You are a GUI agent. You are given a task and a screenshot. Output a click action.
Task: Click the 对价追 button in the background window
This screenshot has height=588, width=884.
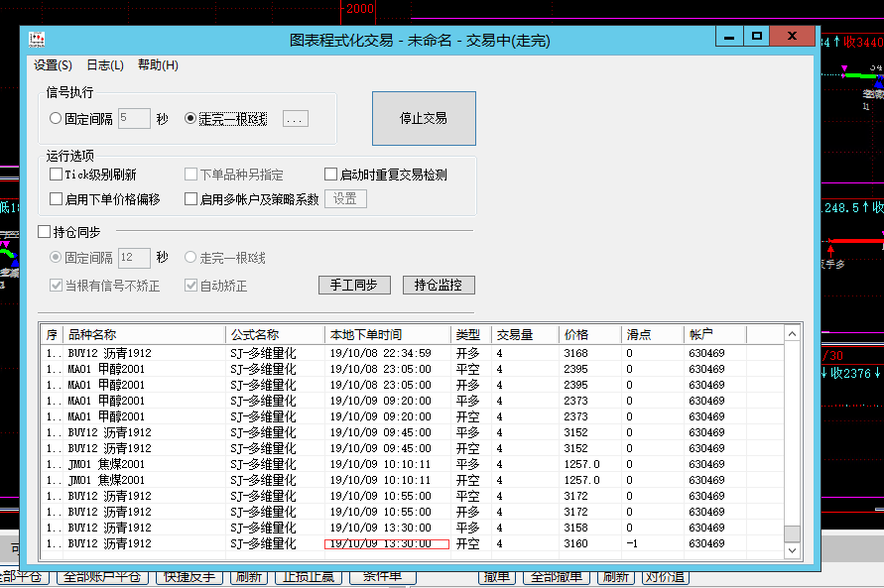tap(665, 578)
